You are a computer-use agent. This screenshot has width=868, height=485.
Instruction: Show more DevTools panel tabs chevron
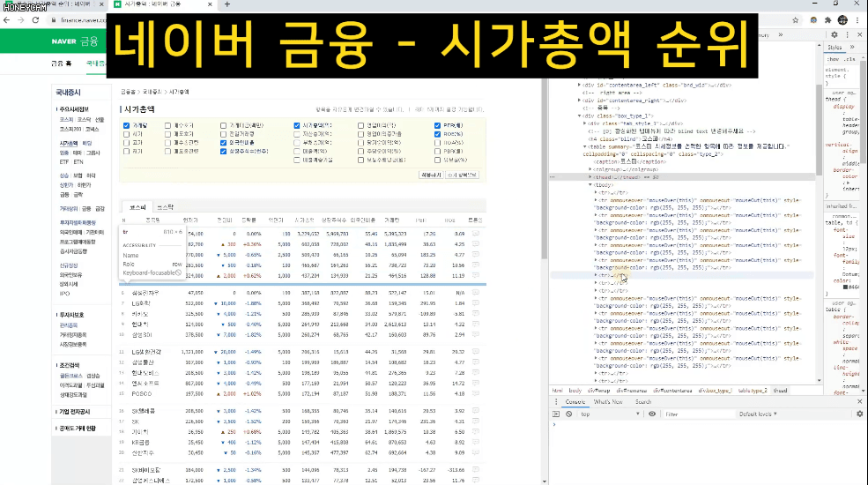tap(781, 35)
